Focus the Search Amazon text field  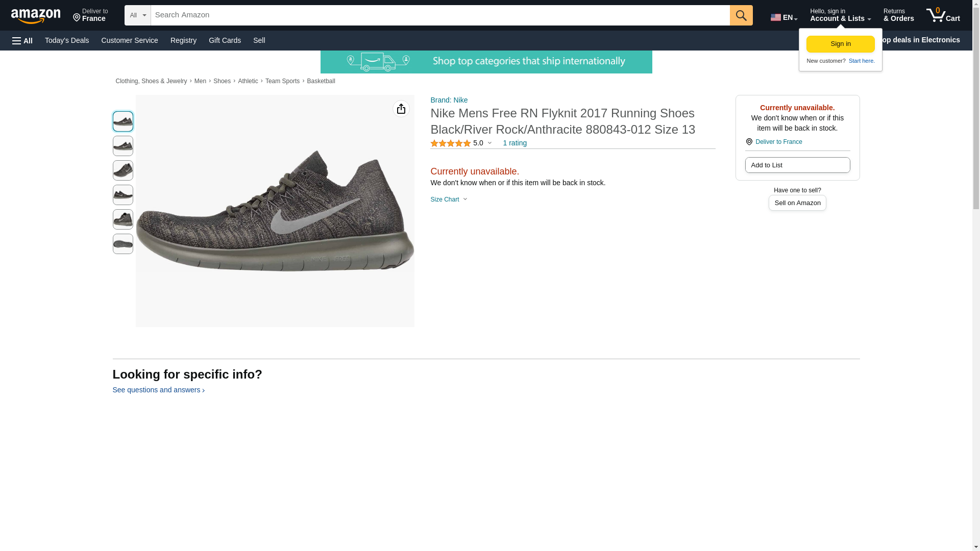[439, 15]
